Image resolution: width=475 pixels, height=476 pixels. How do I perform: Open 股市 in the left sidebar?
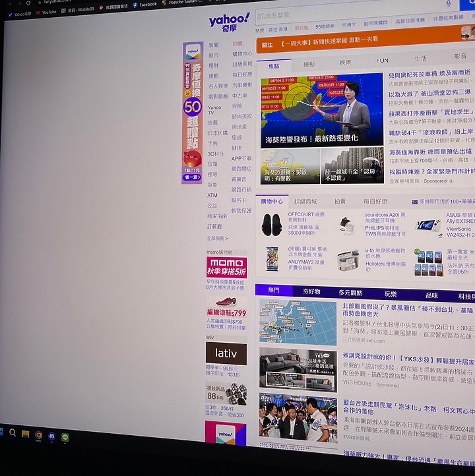[213, 55]
